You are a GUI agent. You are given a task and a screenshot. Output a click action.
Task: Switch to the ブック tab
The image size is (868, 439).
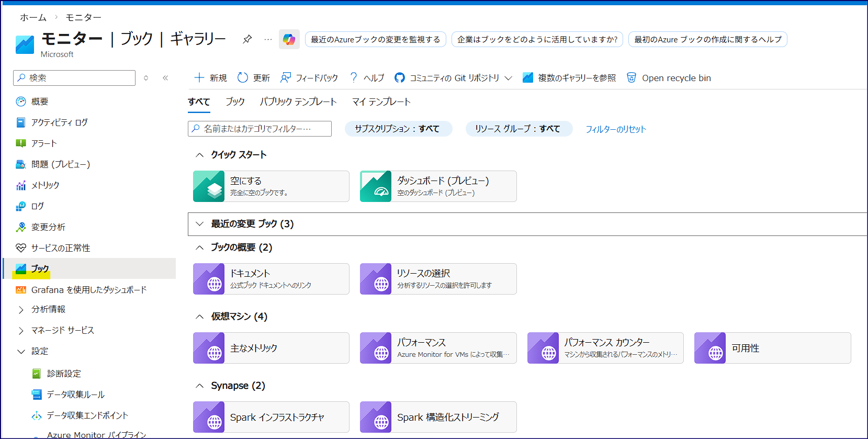[x=235, y=102]
